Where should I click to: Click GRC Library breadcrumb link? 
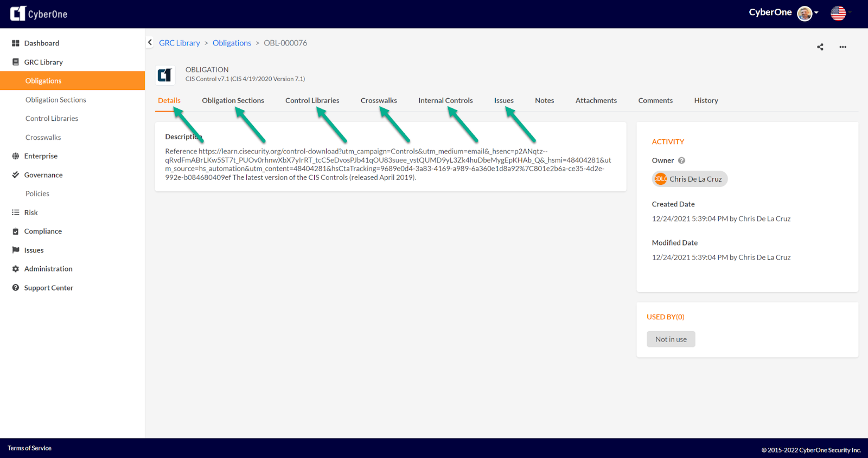point(180,43)
